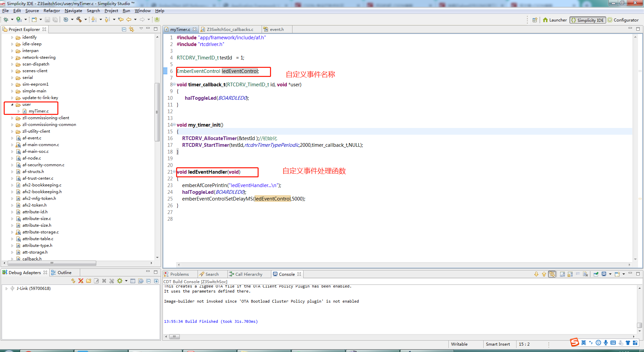Open the Configurator perspective
This screenshot has width=644, height=352.
click(x=623, y=20)
